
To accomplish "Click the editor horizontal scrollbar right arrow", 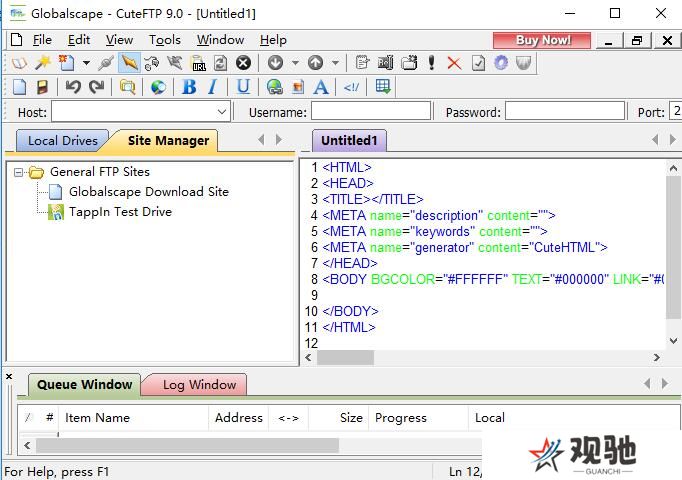I will pos(657,357).
